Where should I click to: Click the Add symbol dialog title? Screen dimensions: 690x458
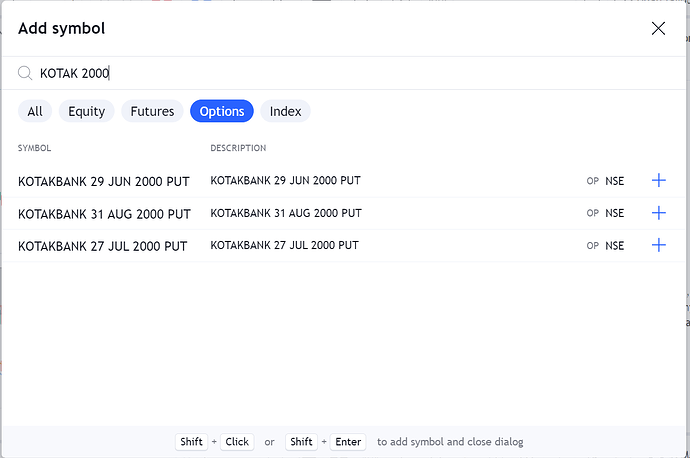[62, 29]
